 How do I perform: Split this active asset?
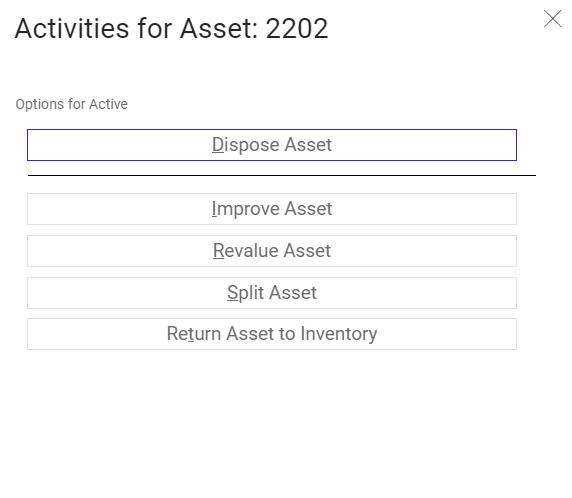pyautogui.click(x=272, y=293)
